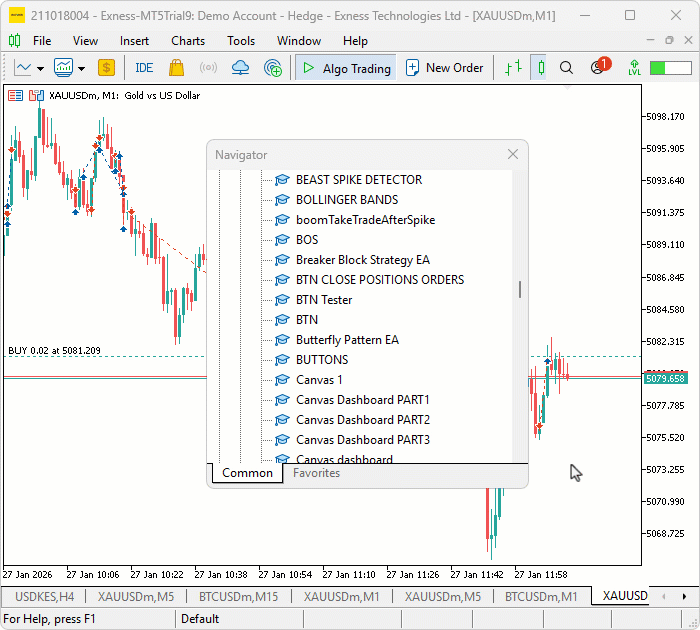
Task: Switch to Navigator Common tab
Action: [x=247, y=473]
